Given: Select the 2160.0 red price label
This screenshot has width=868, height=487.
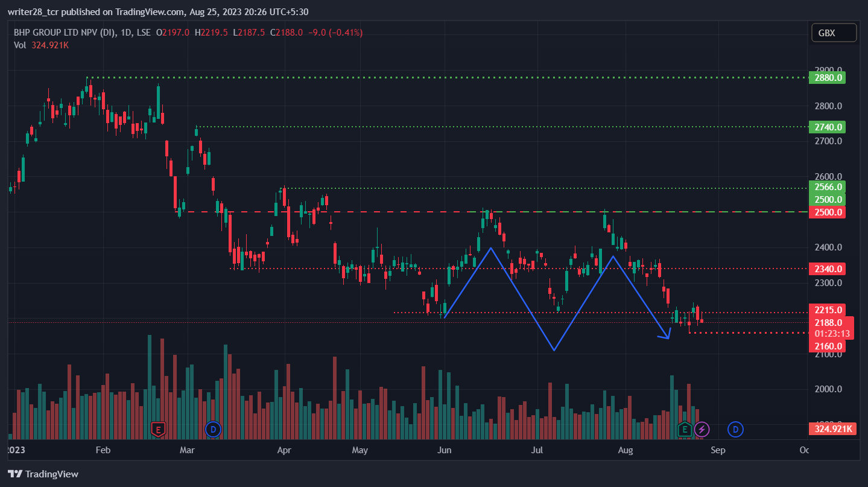Looking at the screenshot, I should click(828, 346).
